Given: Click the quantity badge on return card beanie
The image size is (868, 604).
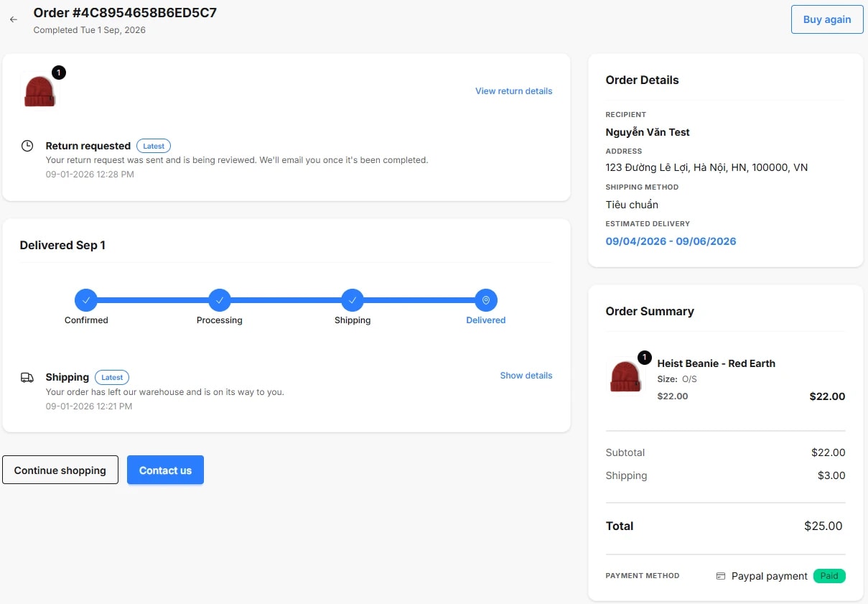Looking at the screenshot, I should click(x=59, y=73).
